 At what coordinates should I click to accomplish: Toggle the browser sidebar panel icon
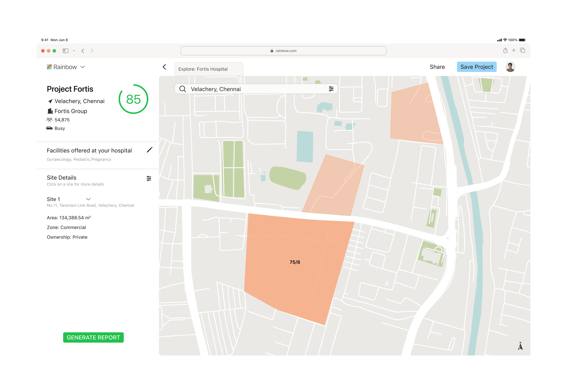65,51
